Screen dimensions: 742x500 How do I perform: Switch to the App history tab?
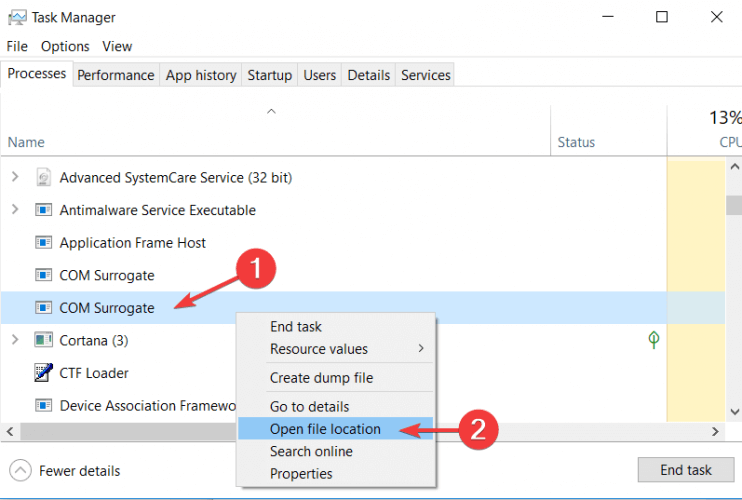tap(201, 75)
